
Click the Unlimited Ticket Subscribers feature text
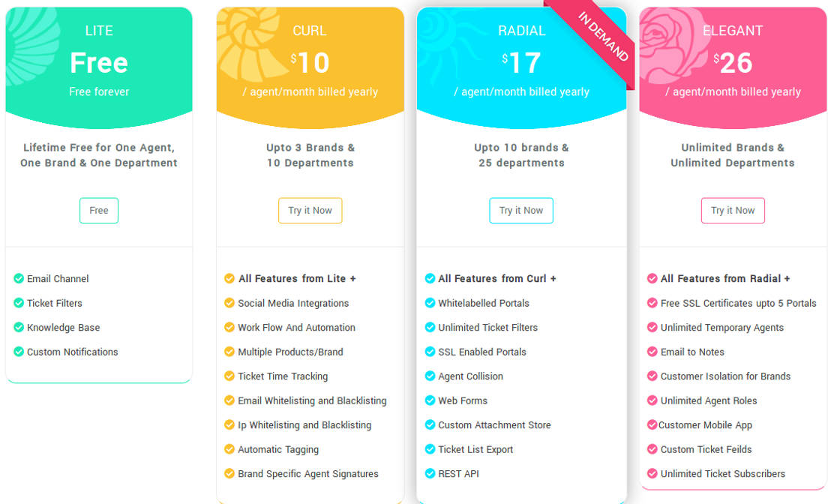[723, 474]
